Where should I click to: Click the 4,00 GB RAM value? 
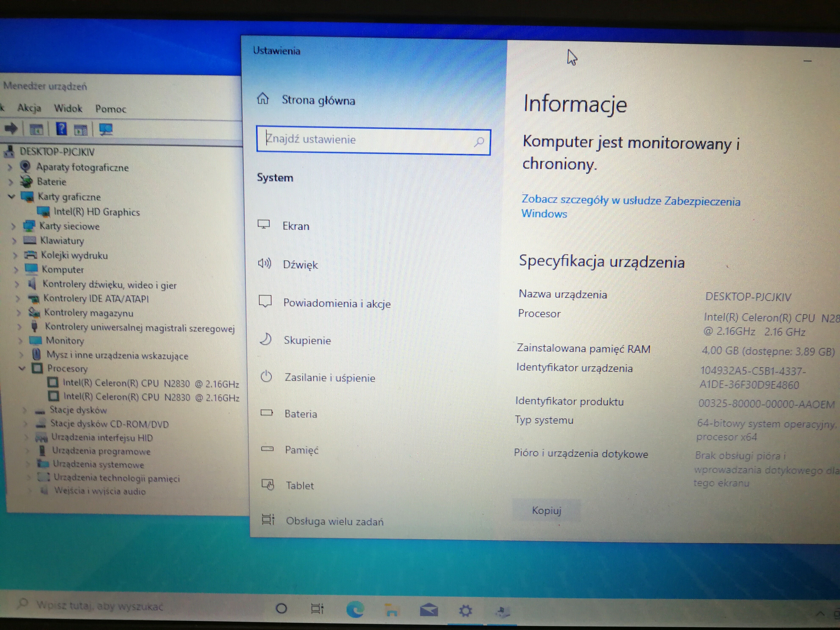[768, 351]
